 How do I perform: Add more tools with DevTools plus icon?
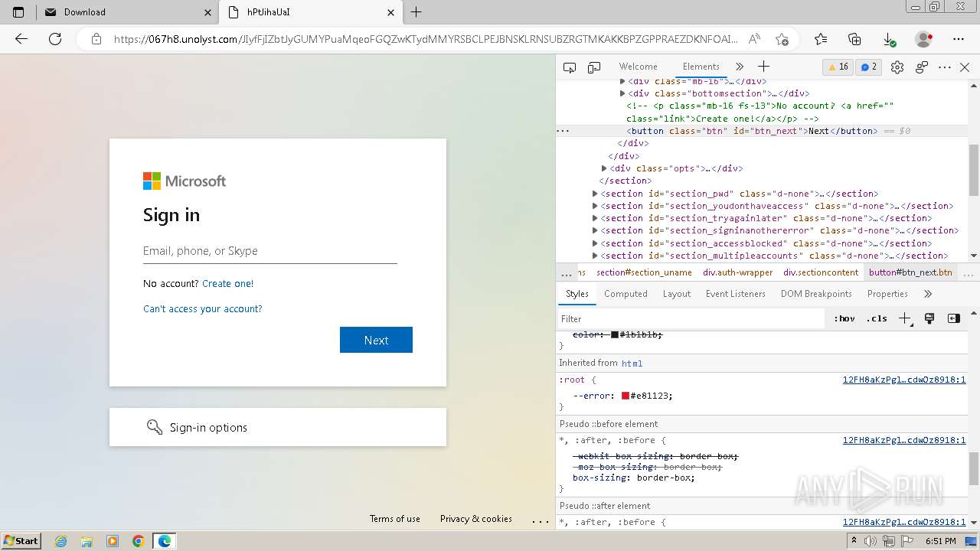coord(763,67)
